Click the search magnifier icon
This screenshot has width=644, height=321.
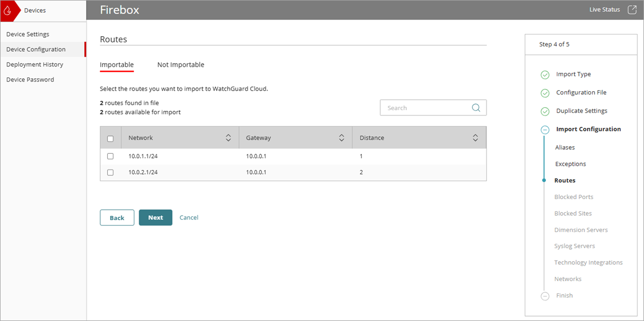click(x=476, y=108)
